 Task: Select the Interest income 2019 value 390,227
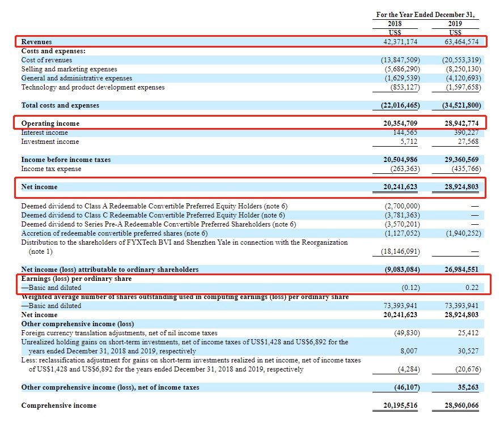click(x=464, y=133)
